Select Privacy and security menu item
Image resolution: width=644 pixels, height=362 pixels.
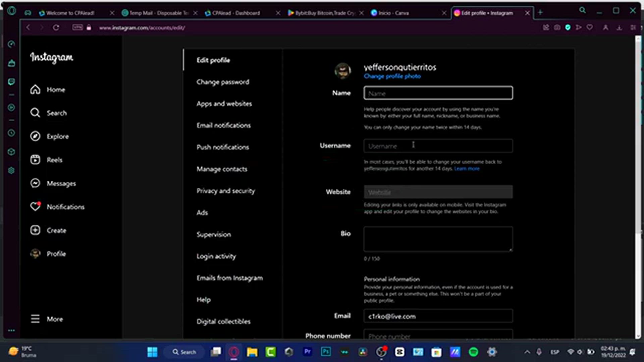[226, 191]
